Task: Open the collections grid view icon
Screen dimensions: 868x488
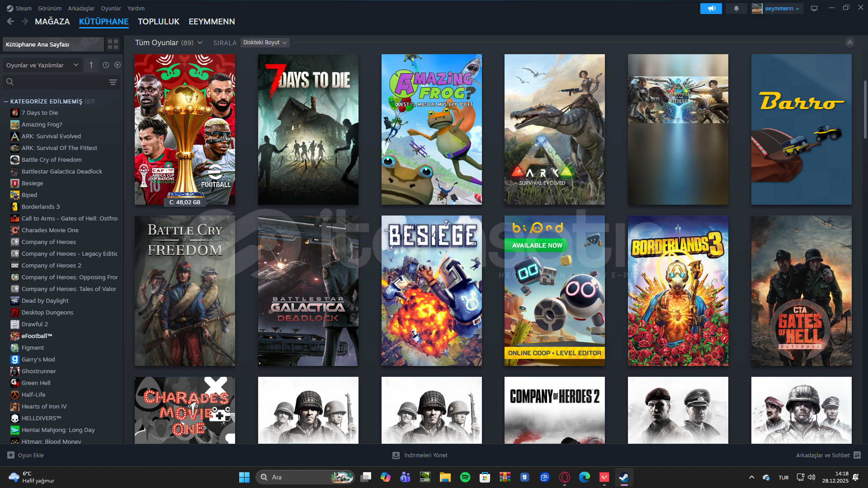Action: (x=113, y=44)
